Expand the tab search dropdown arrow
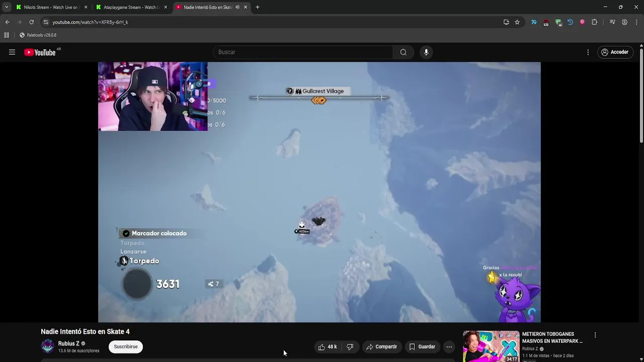Screen dimensions: 644x362 (6, 7)
